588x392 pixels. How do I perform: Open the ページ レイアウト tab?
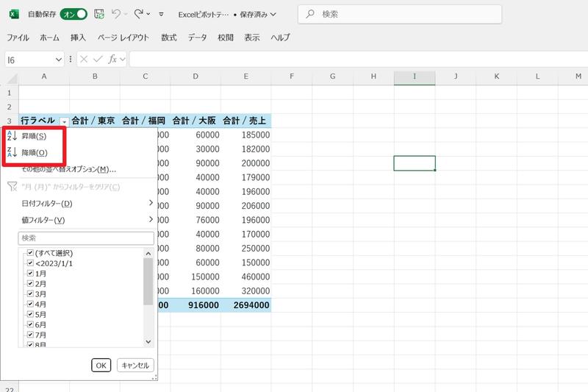click(123, 38)
